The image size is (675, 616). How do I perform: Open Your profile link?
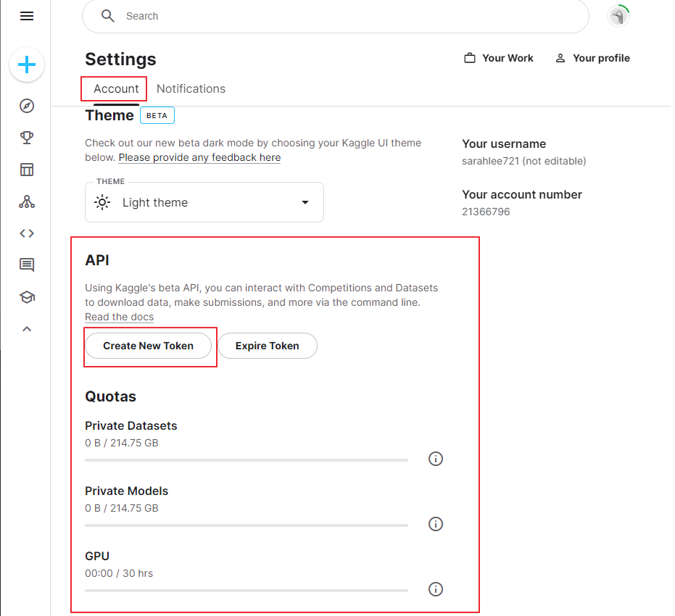pos(592,58)
